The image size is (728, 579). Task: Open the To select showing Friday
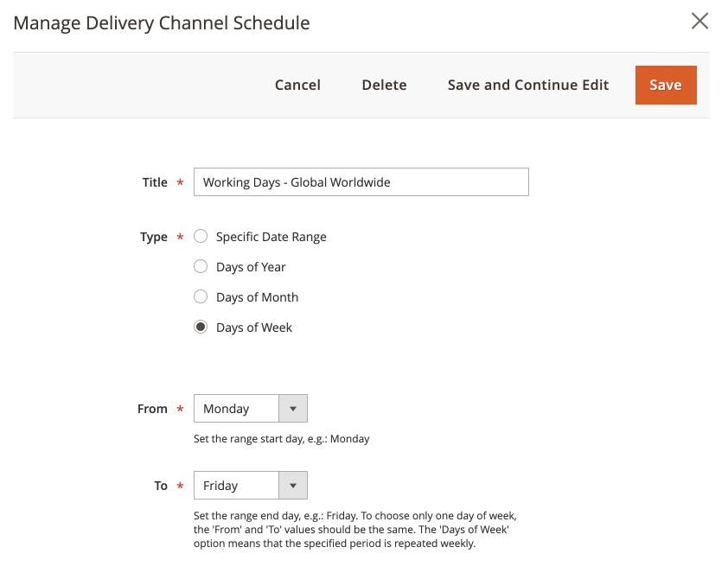point(237,486)
